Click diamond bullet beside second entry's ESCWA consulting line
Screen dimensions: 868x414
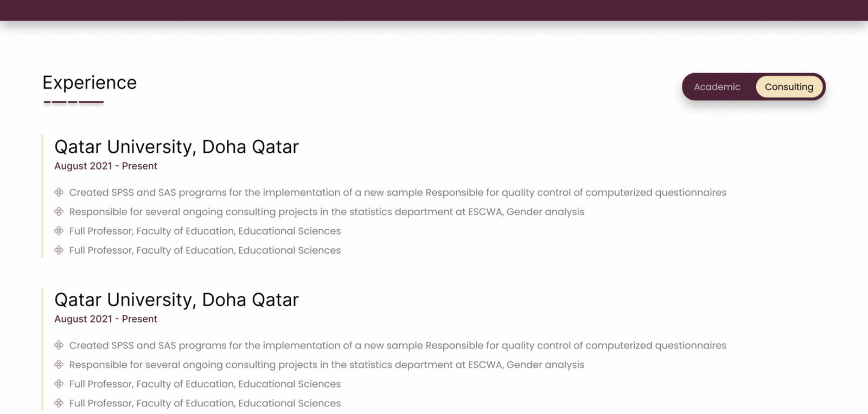59,365
